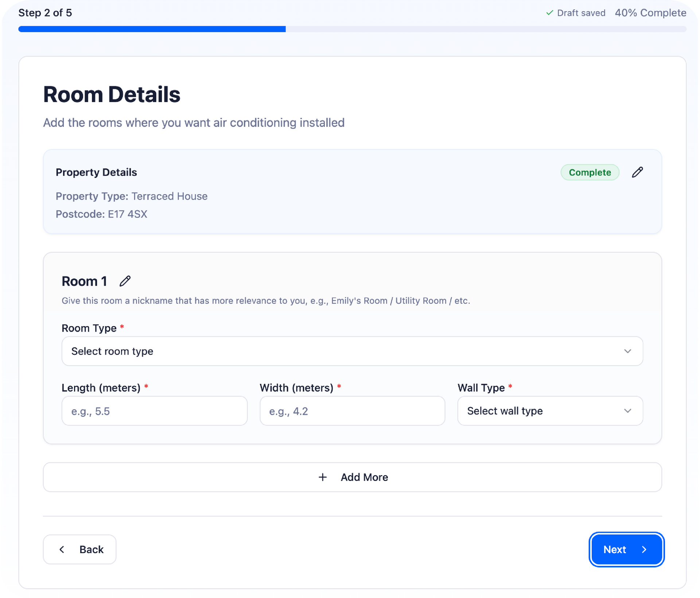Click the left arrow icon on the Back button
The width and height of the screenshot is (700, 598).
tap(62, 549)
